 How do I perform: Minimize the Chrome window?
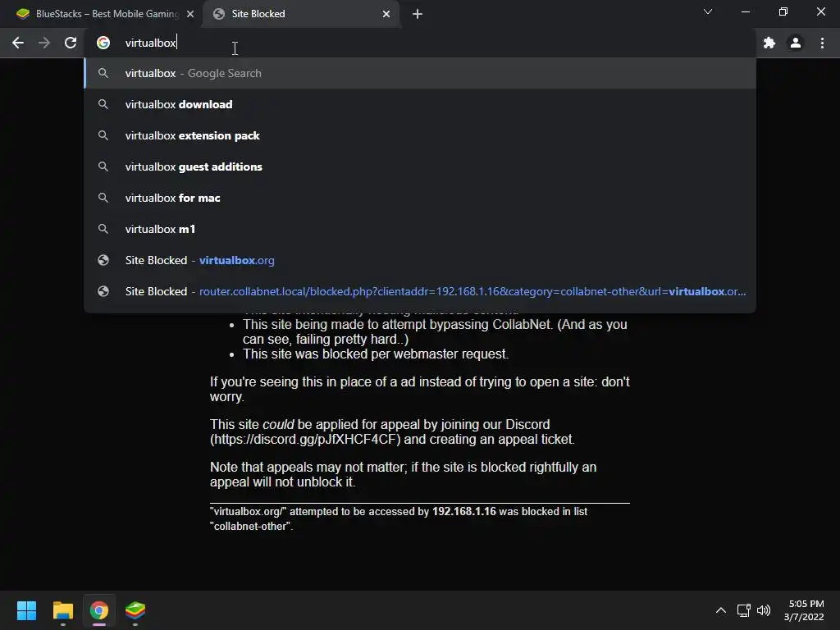(745, 11)
